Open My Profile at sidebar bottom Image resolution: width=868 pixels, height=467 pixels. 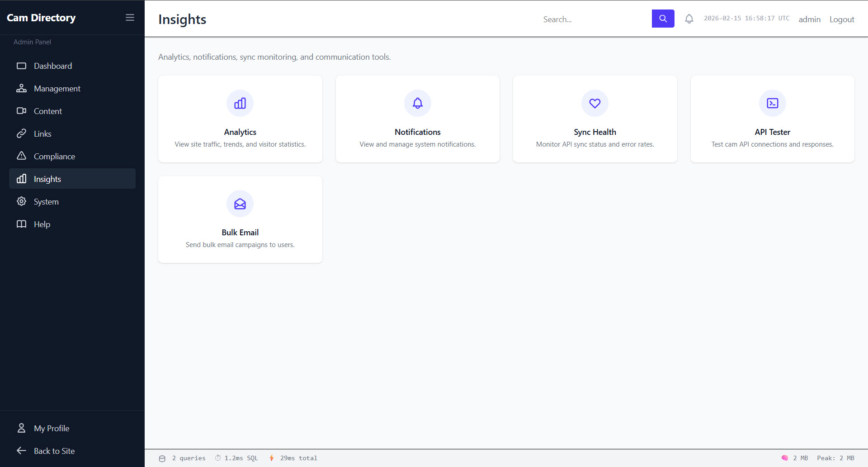tap(51, 429)
